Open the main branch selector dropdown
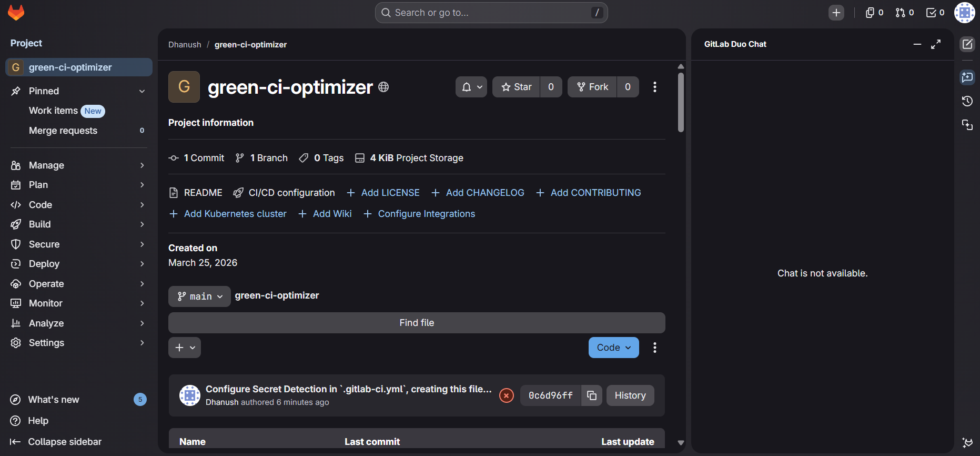This screenshot has height=456, width=980. (x=199, y=296)
